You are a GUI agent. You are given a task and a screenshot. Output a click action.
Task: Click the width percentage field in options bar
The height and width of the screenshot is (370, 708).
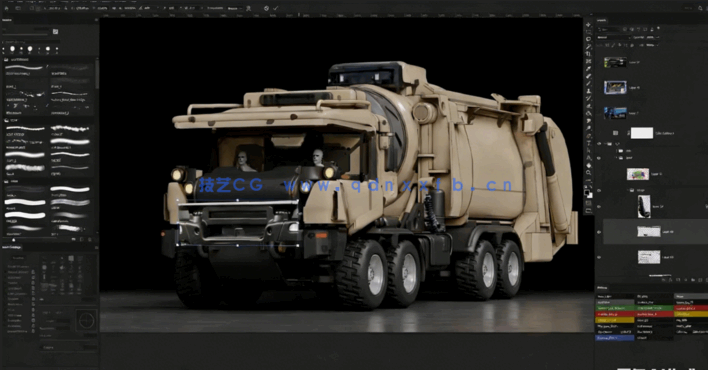point(102,8)
